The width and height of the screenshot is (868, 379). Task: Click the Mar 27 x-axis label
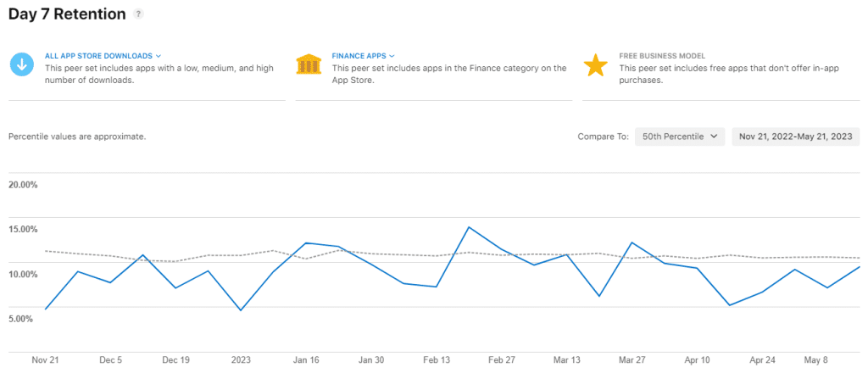tap(630, 360)
